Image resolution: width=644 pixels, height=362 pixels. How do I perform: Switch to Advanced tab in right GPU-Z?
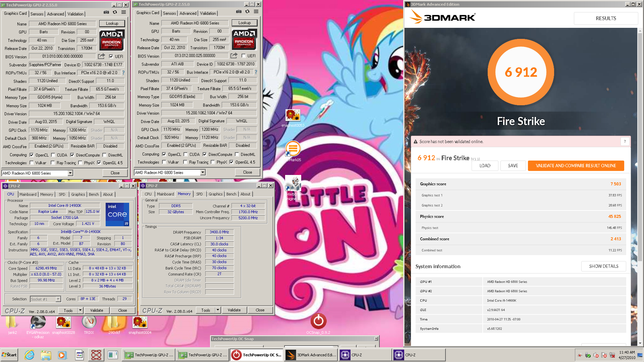(x=188, y=13)
